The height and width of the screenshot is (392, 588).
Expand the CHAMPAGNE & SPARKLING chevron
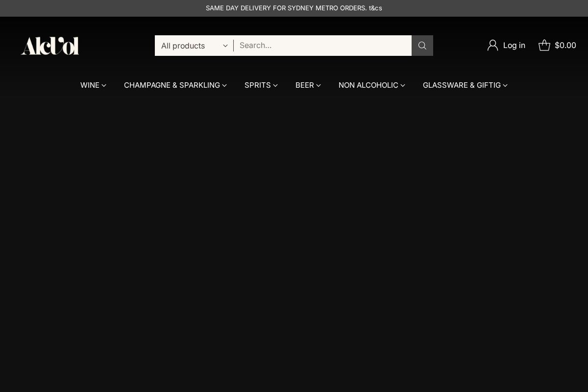(x=224, y=85)
